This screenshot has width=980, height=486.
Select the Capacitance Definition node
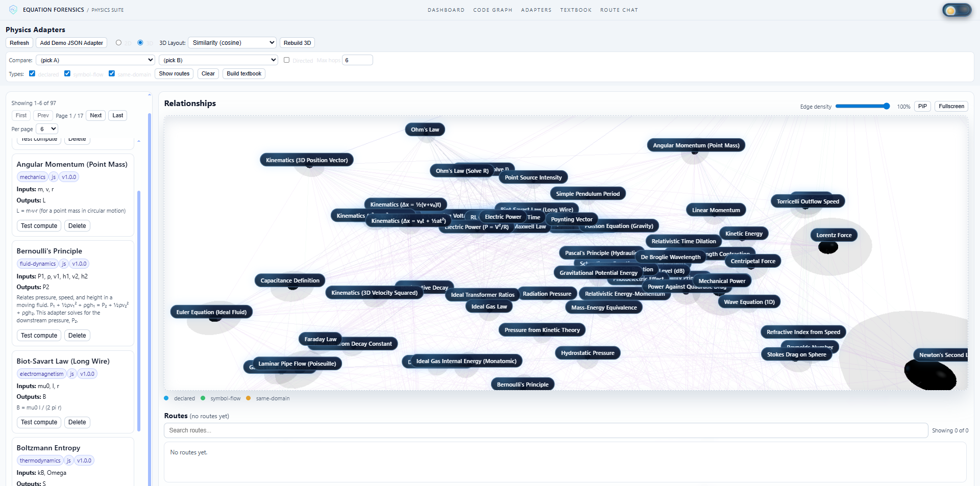290,280
